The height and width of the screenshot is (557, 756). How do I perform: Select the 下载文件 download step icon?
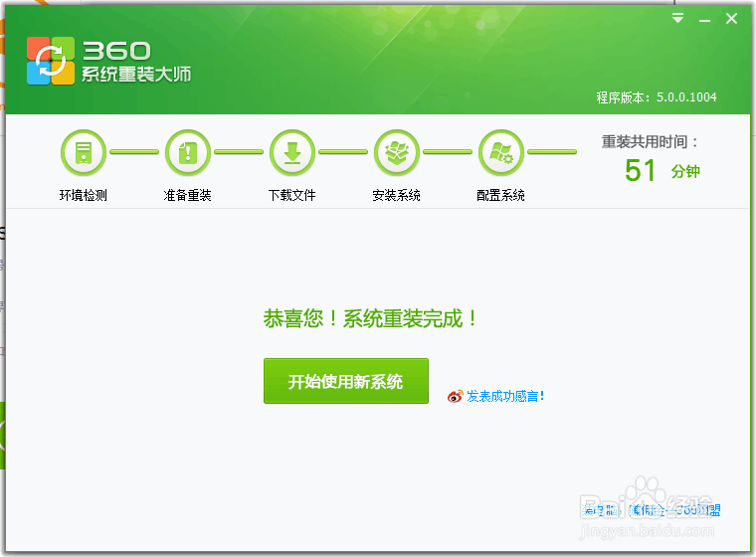[292, 152]
